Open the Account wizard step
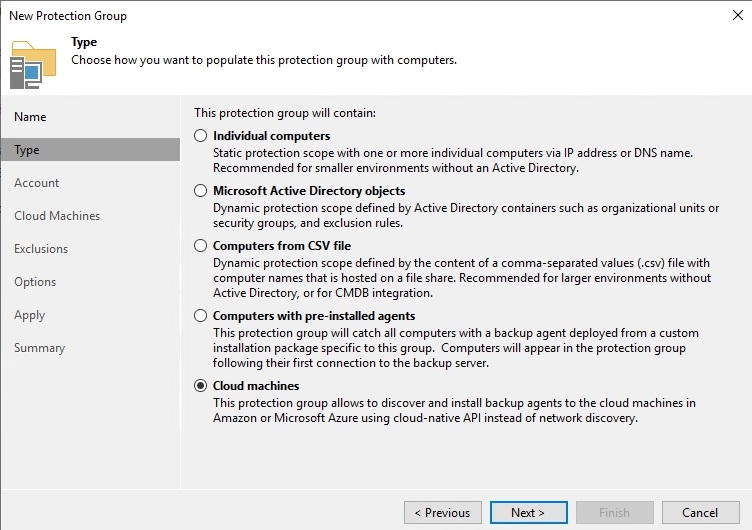This screenshot has height=530, width=752. tap(36, 183)
